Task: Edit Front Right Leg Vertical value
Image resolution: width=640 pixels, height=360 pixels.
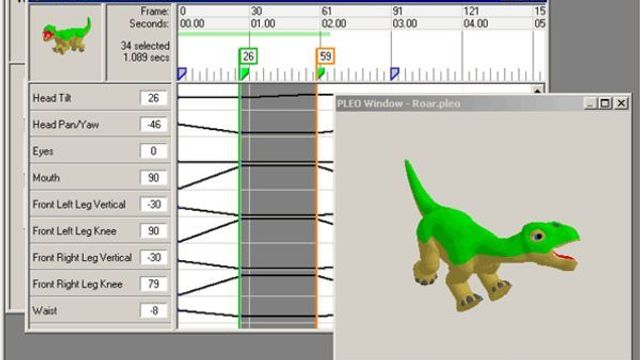Action: pos(153,258)
